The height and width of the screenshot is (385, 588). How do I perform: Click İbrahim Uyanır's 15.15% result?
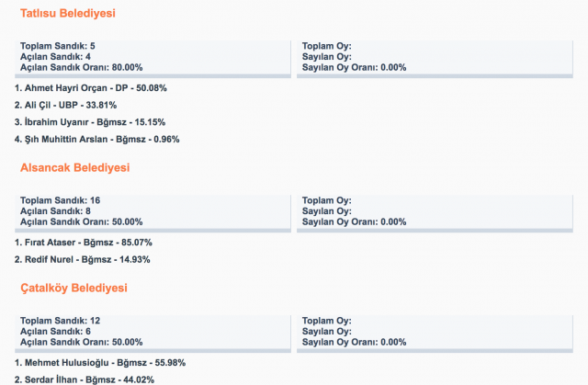[x=89, y=122]
